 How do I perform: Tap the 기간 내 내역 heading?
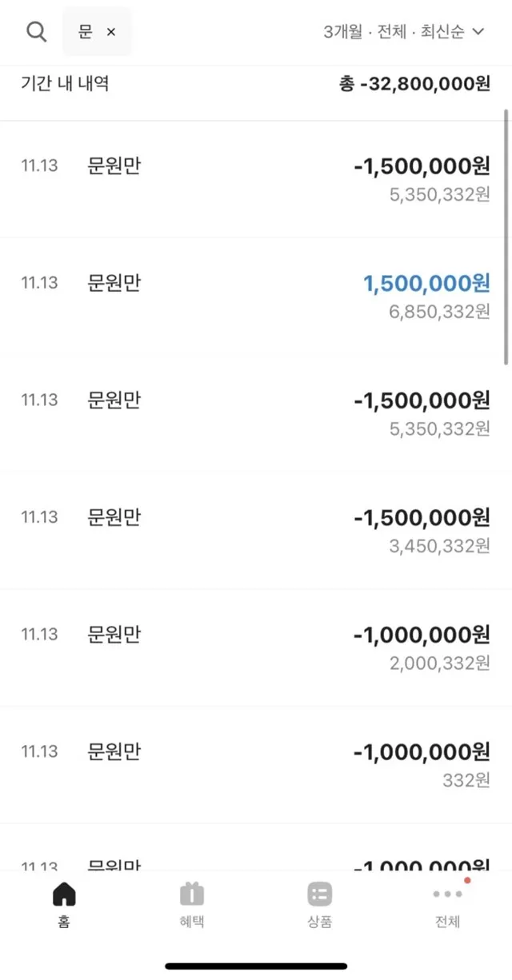click(65, 84)
